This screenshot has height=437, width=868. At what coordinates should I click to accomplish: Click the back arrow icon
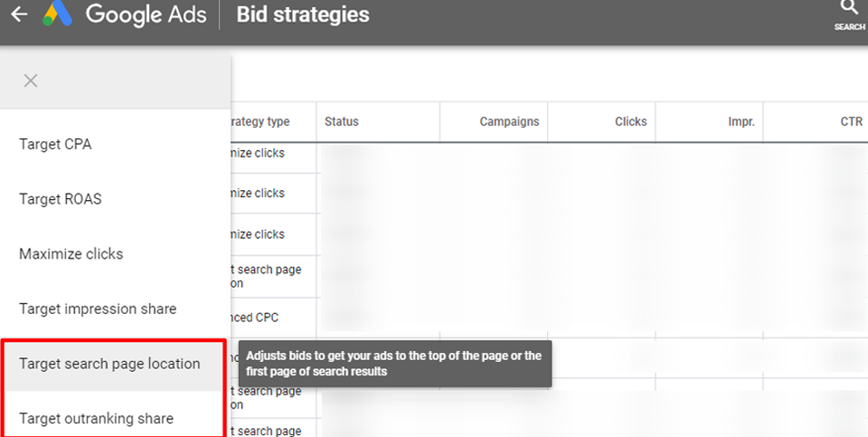click(x=19, y=15)
